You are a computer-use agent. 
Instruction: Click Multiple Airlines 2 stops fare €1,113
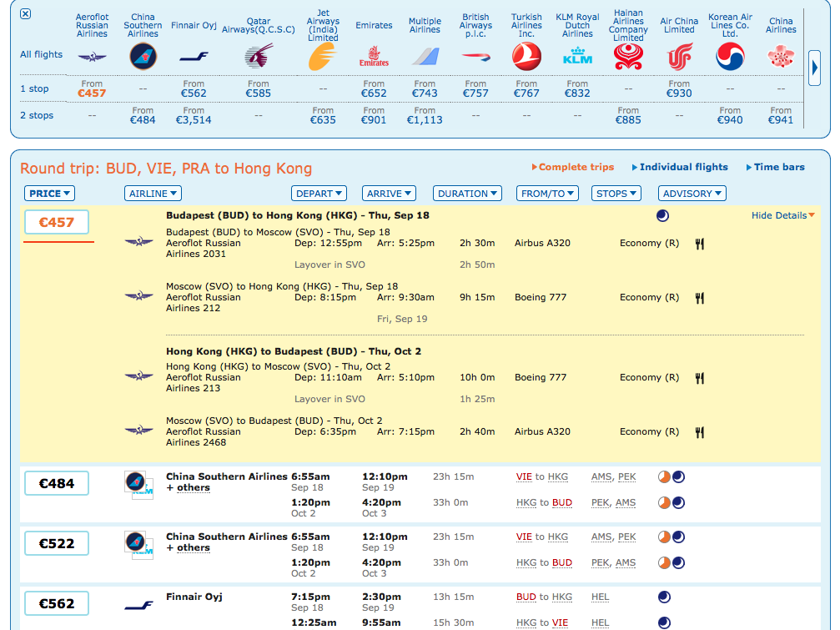(x=425, y=120)
